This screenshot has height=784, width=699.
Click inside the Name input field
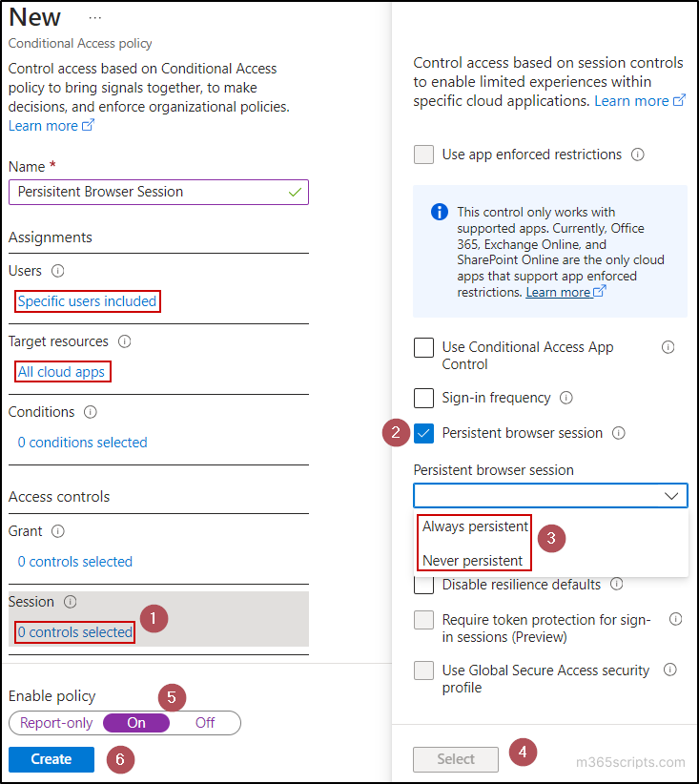[x=158, y=192]
